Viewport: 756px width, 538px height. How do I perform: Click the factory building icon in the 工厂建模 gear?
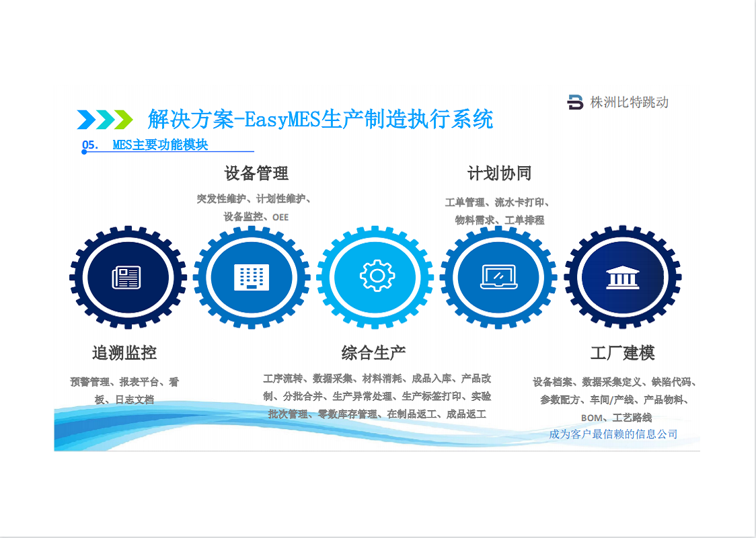(x=623, y=277)
